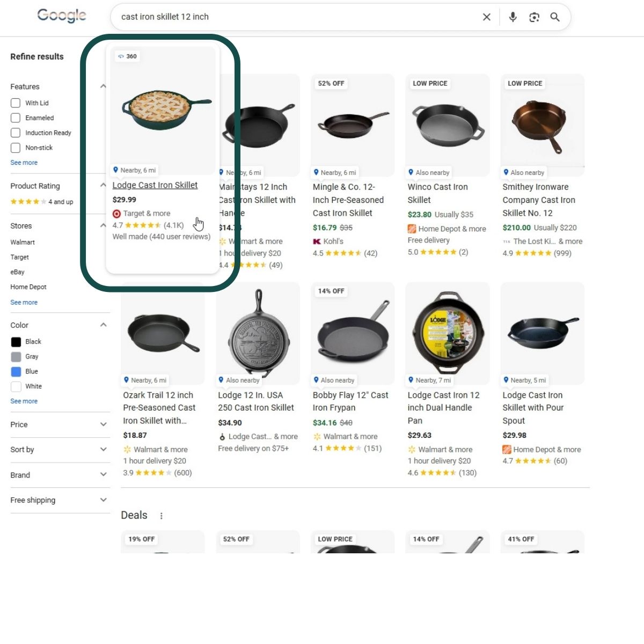Click the Lodge dual handle pan image

448,333
